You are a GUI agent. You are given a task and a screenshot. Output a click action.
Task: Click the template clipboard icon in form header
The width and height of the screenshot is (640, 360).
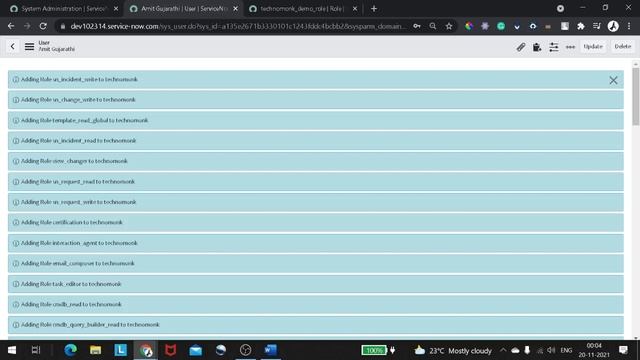pos(537,47)
